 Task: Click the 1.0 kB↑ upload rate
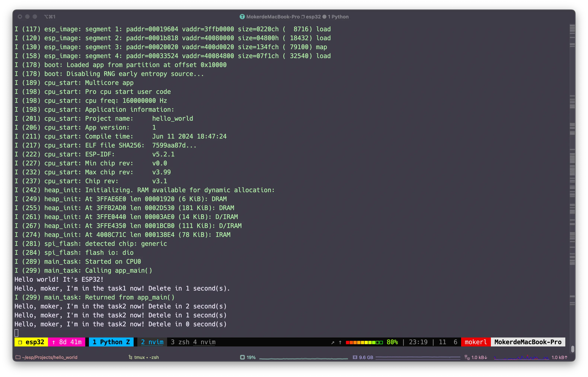[x=559, y=357]
